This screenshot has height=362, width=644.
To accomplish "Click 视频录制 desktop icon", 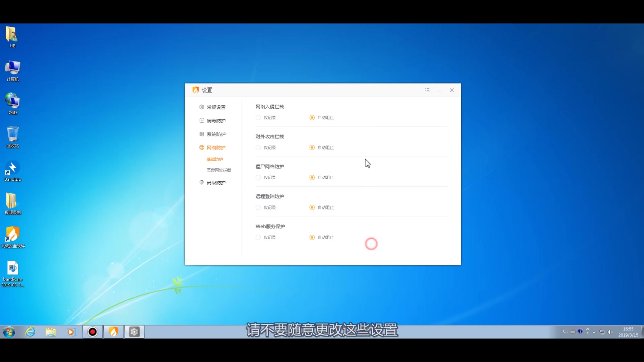I will 12,203.
